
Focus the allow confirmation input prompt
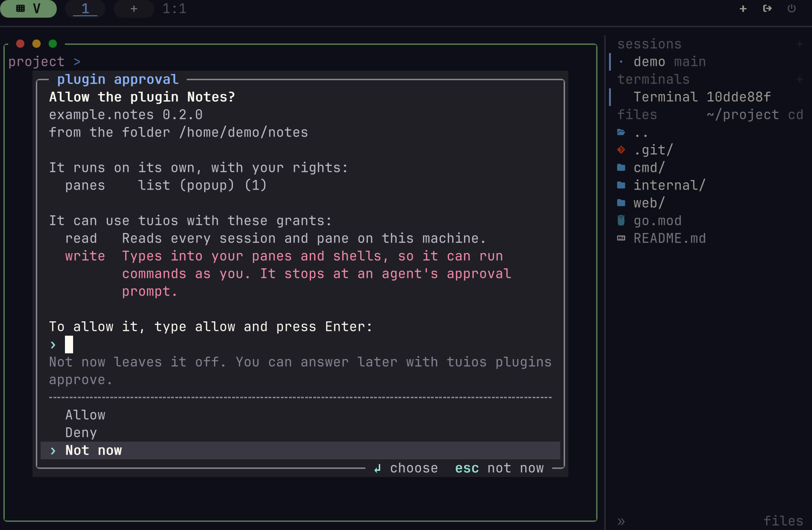300,344
